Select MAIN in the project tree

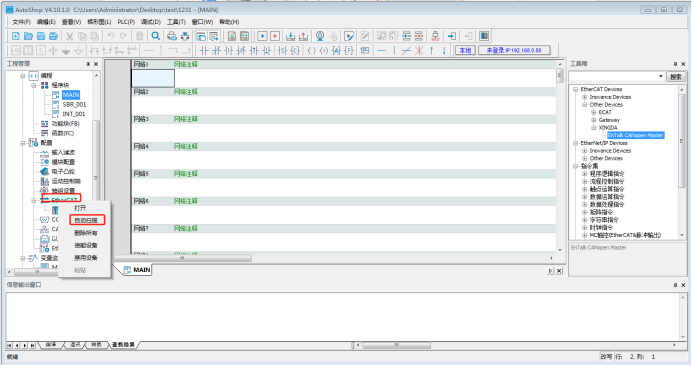(x=71, y=95)
